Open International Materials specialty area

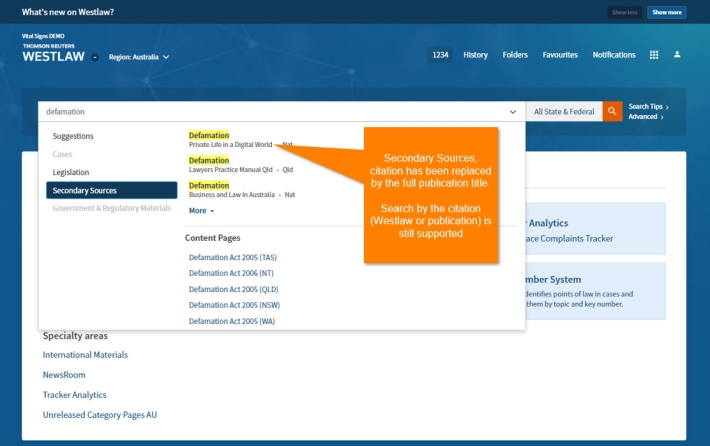pos(85,355)
